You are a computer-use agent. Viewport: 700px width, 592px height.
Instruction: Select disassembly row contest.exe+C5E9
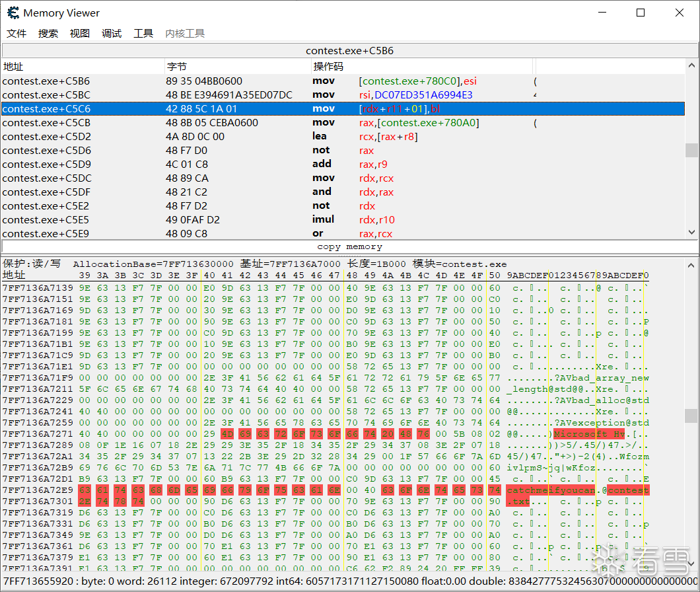tap(343, 233)
